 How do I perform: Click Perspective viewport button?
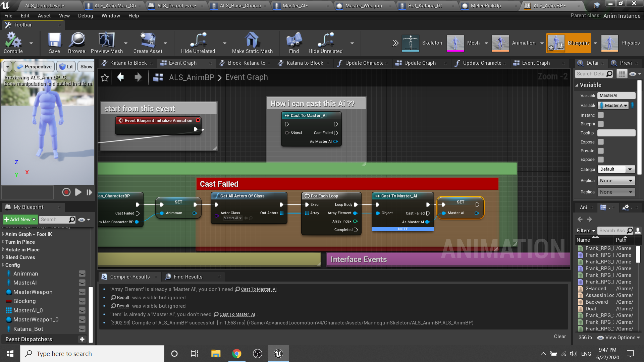click(x=35, y=67)
